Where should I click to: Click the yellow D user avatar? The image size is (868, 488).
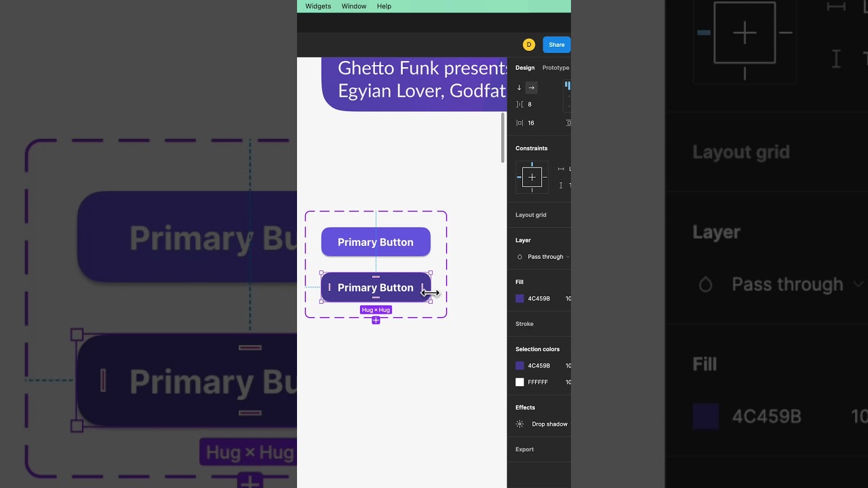pyautogui.click(x=529, y=45)
